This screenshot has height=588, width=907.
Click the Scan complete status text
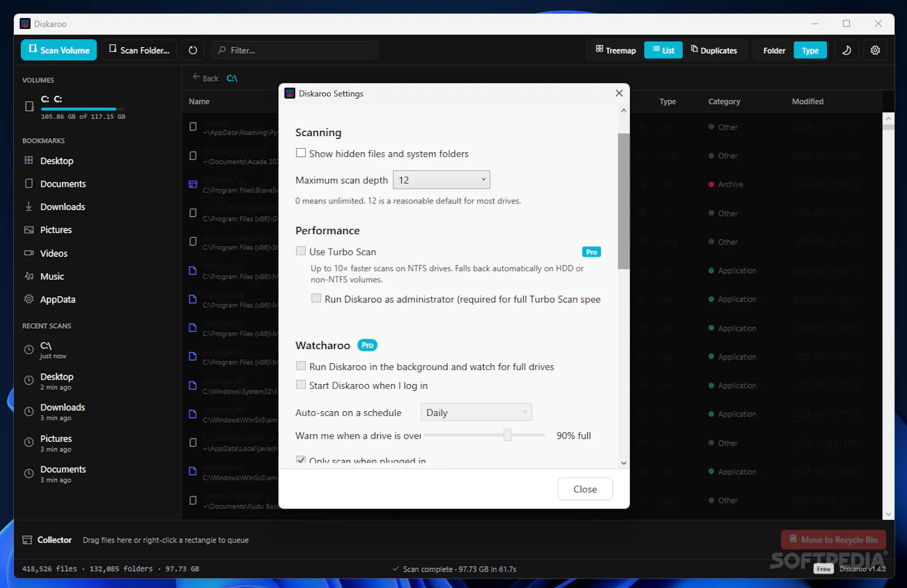(x=459, y=569)
